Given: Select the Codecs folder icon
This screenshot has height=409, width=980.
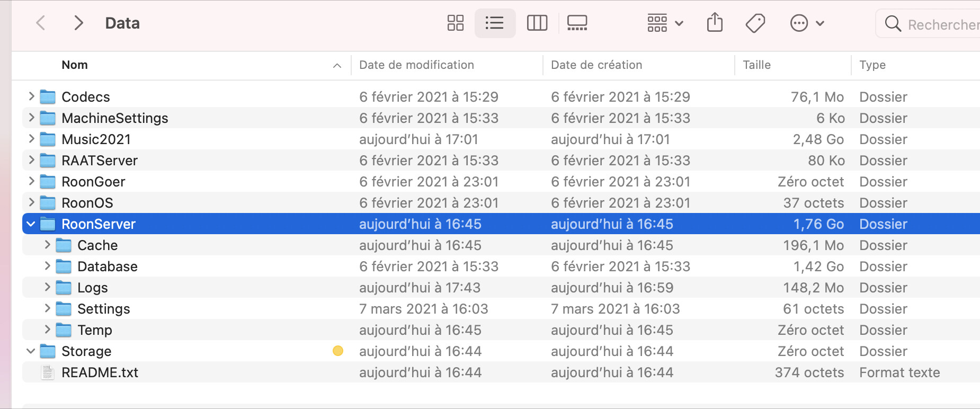Looking at the screenshot, I should [48, 96].
